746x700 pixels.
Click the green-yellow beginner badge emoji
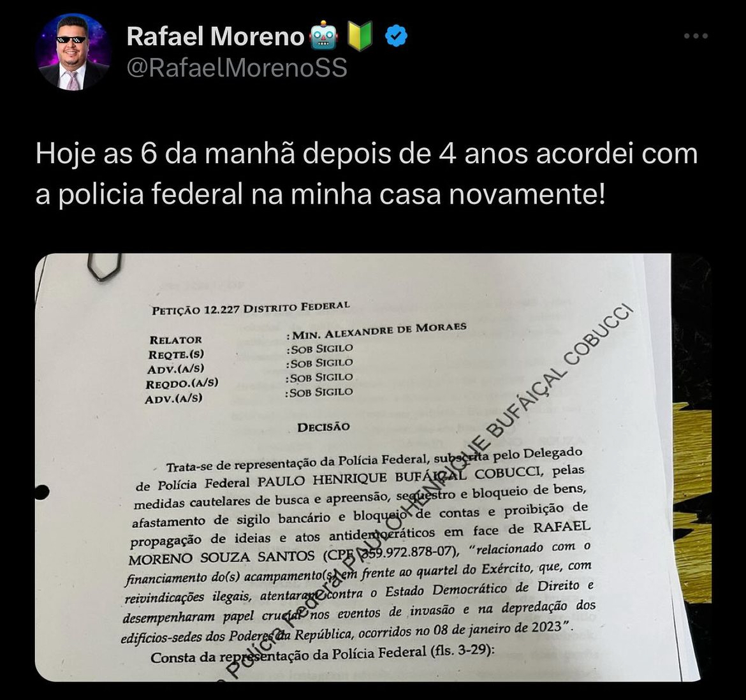click(360, 36)
